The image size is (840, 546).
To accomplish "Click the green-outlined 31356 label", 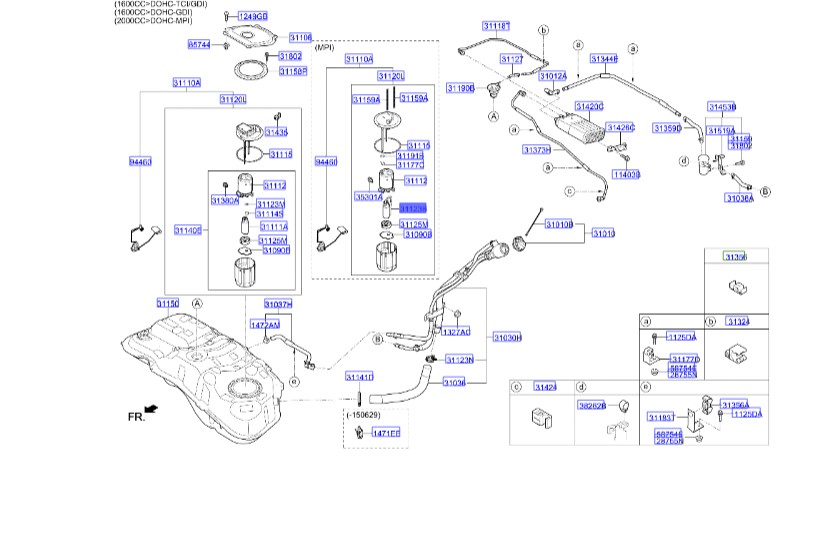I will (x=736, y=257).
